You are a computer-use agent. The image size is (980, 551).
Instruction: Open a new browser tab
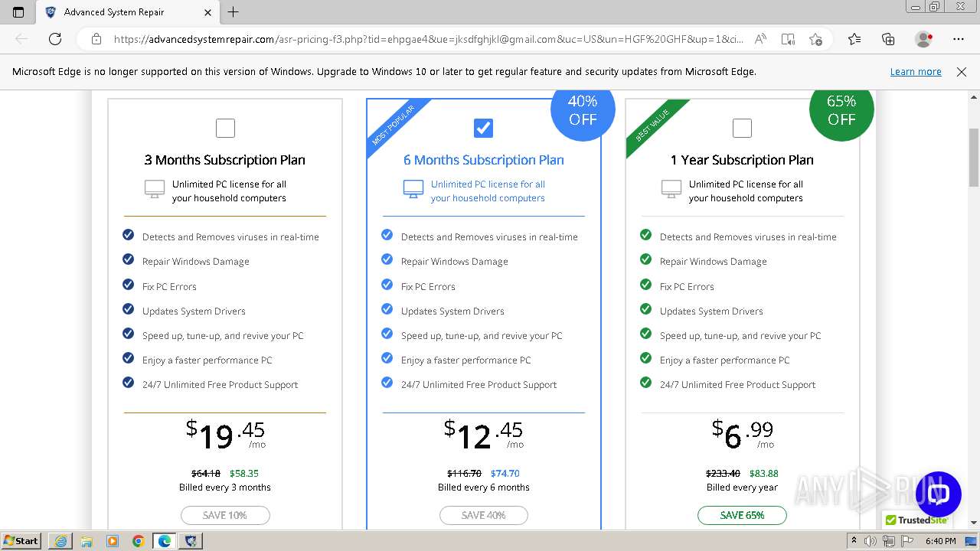(234, 12)
